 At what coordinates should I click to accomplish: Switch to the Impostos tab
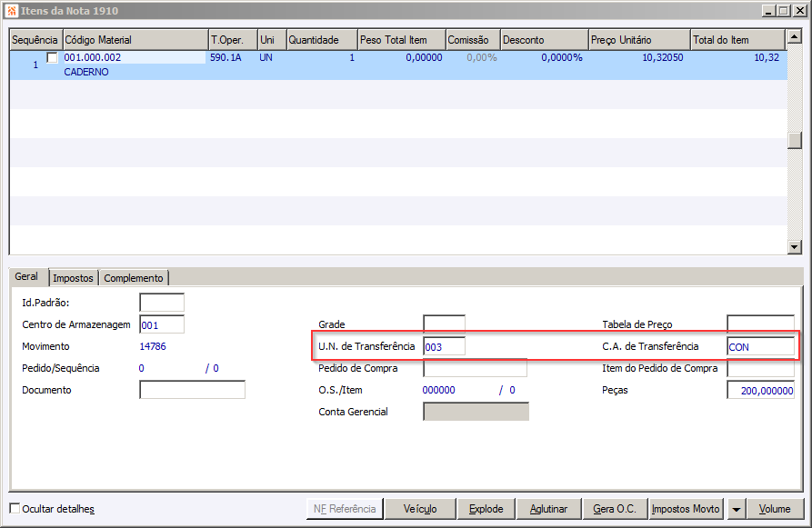73,278
